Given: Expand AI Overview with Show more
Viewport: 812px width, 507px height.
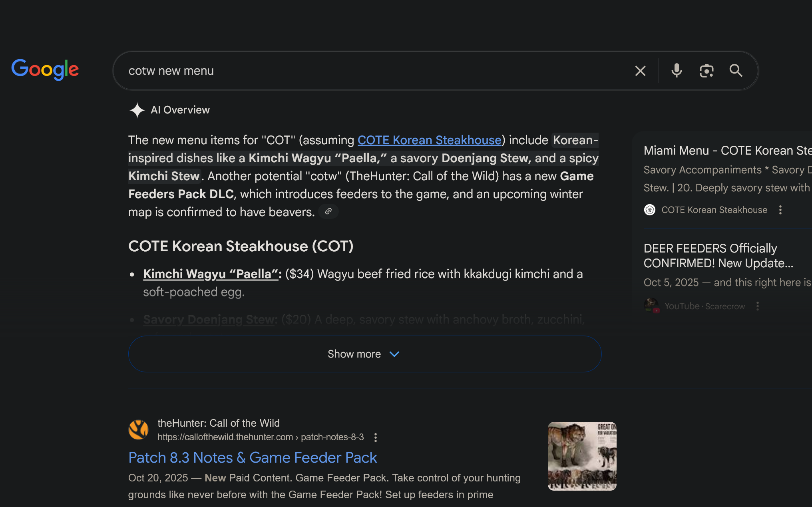Looking at the screenshot, I should tap(354, 354).
